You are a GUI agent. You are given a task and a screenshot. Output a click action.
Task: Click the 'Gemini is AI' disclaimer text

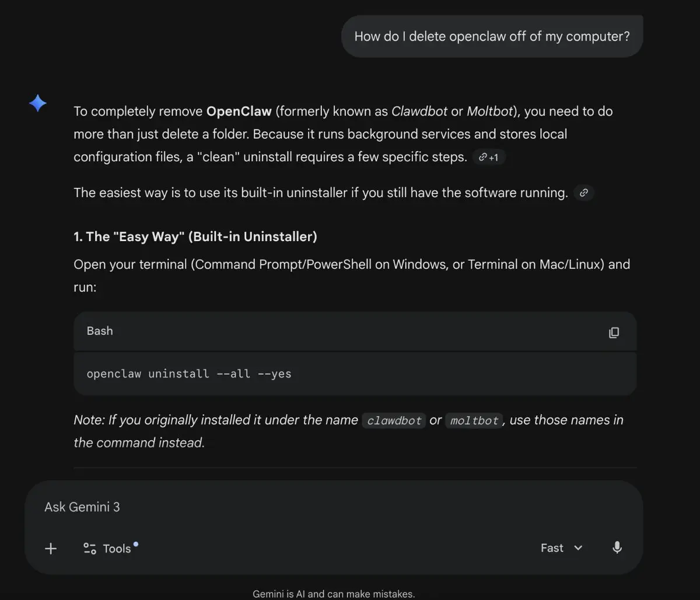click(334, 594)
